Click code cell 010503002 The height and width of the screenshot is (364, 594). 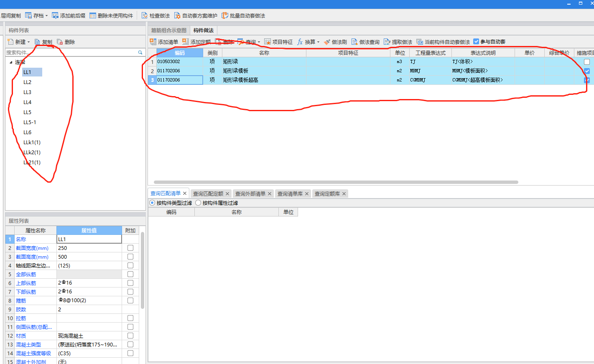click(180, 62)
